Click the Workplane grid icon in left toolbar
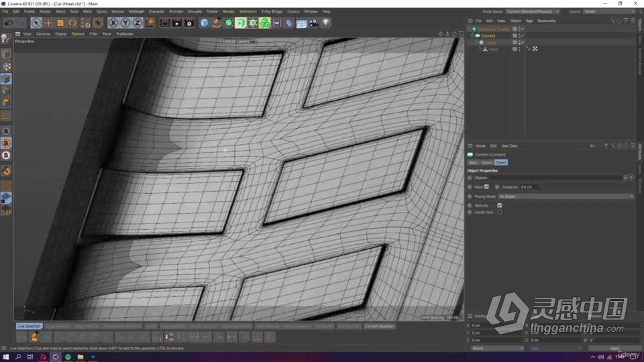This screenshot has height=362, width=644. 6,198
